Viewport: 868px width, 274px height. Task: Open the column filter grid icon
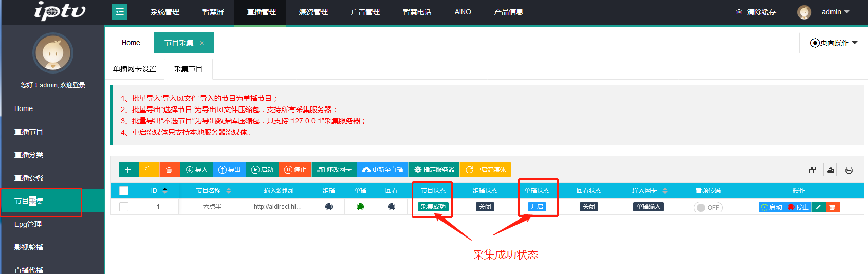tap(812, 170)
